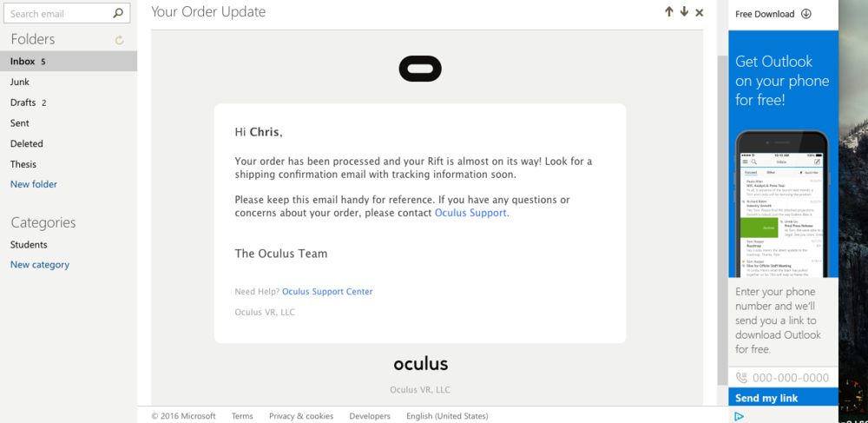
Task: Open the Inbox folder
Action: [23, 62]
